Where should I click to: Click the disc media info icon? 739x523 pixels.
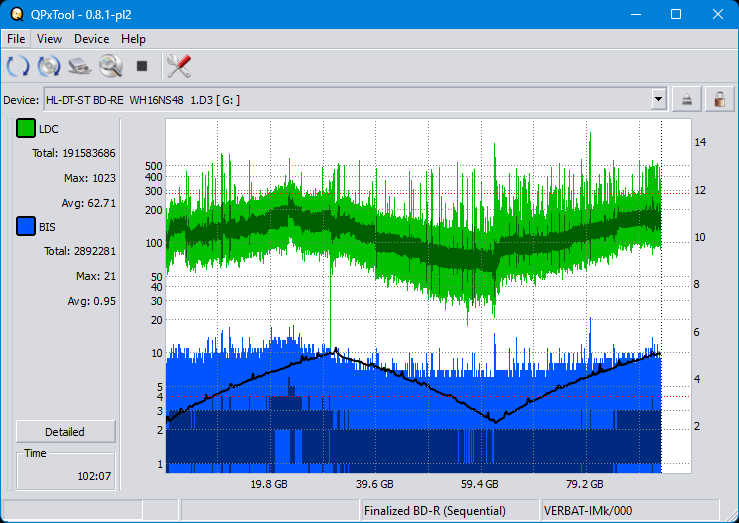click(49, 66)
